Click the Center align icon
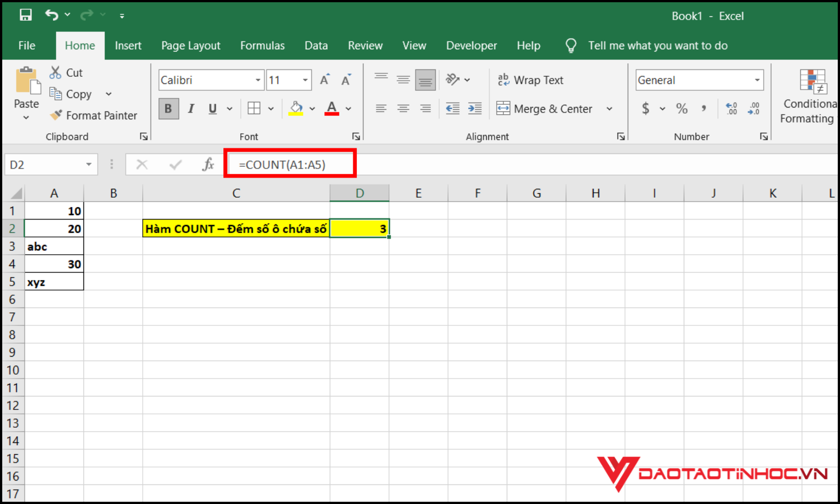 click(403, 109)
